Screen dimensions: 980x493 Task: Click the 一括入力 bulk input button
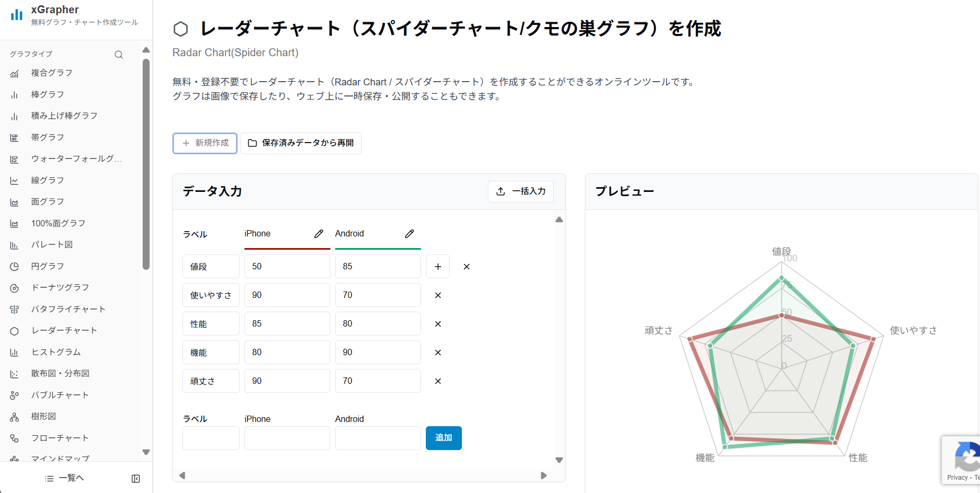(x=520, y=191)
